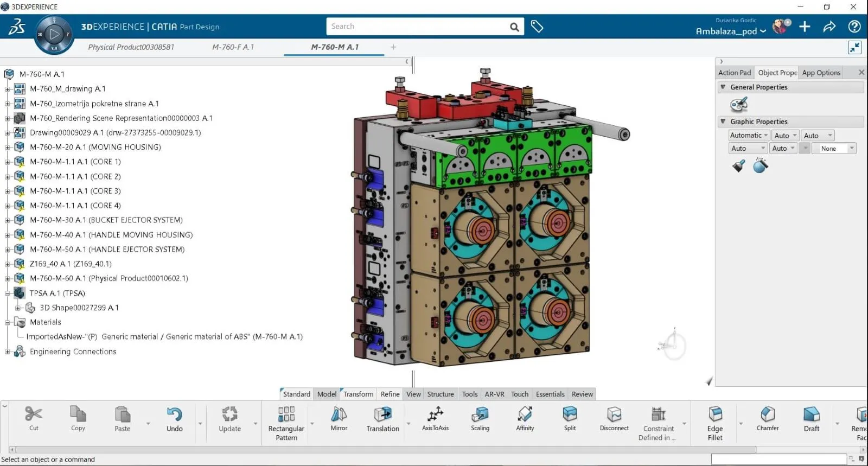Open the Automatic color dropdown
This screenshot has width=868, height=466.
click(x=749, y=136)
